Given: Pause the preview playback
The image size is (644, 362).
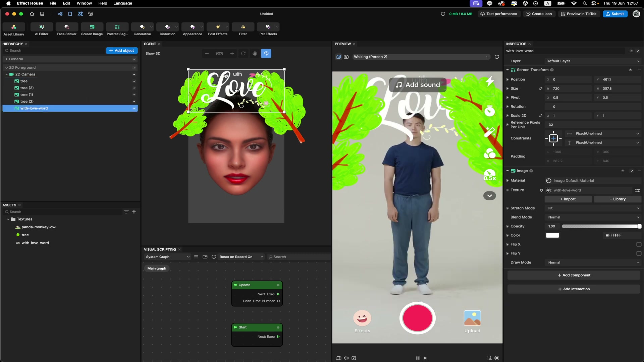Looking at the screenshot, I should [x=418, y=358].
